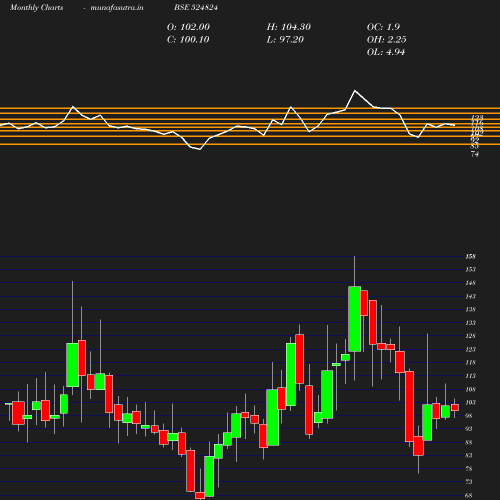Select the "BSE 524824" stock code text
Viewport: 500px width, 500px height.
click(196, 8)
